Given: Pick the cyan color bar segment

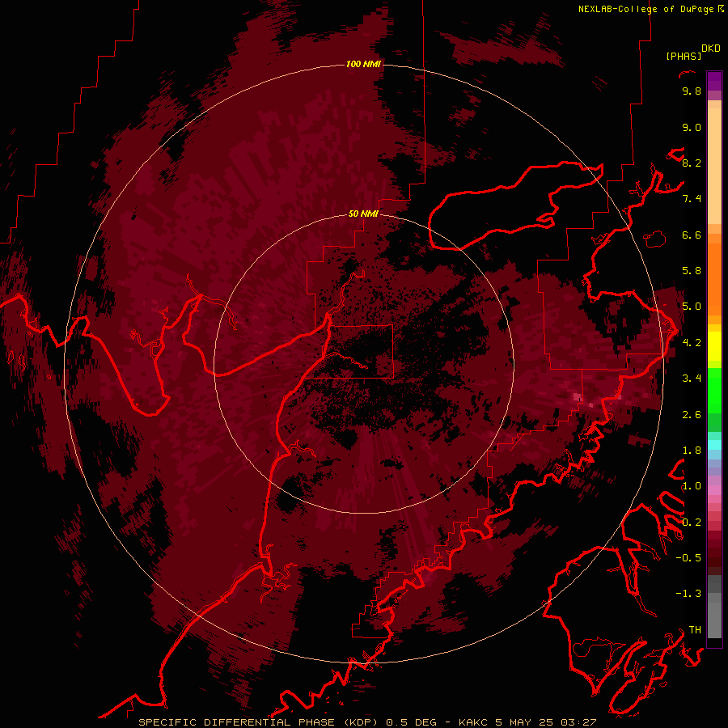Looking at the screenshot, I should point(714,445).
